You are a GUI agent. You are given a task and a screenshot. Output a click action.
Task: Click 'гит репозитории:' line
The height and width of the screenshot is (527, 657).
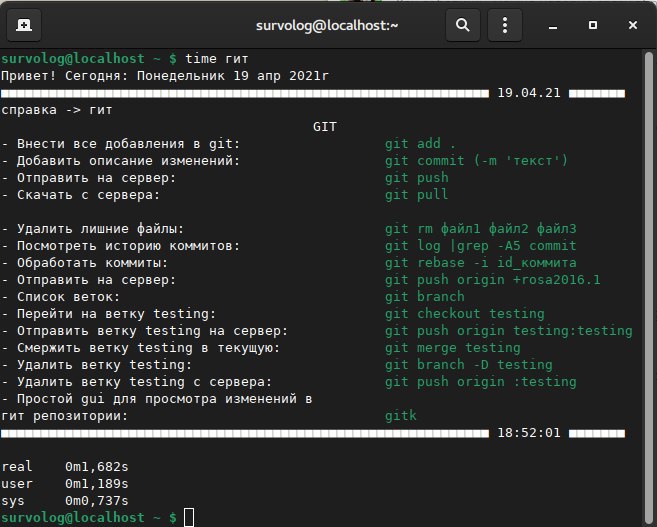pos(65,416)
